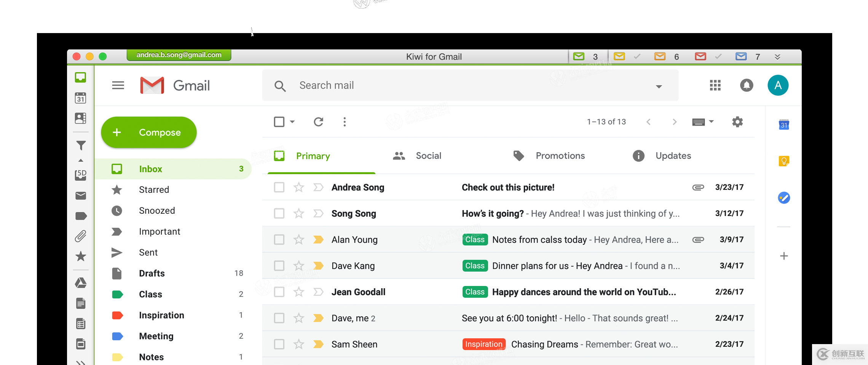
Task: Open the More options three-dot menu
Action: (x=345, y=122)
